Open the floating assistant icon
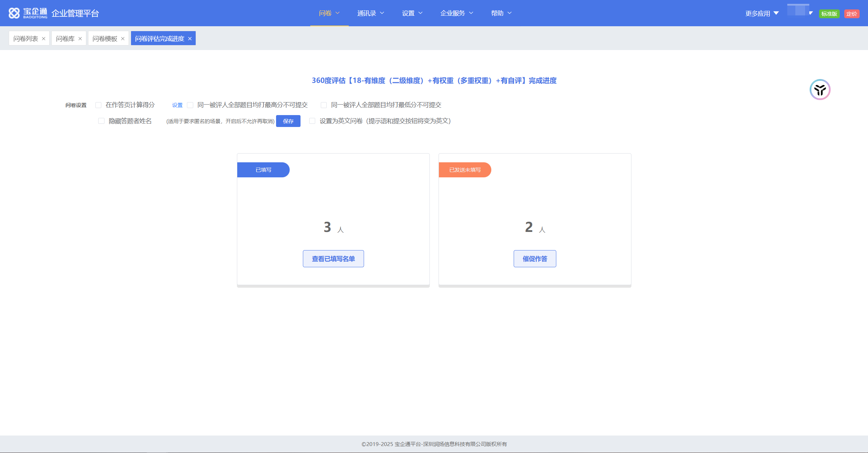Image resolution: width=868 pixels, height=453 pixels. click(820, 90)
